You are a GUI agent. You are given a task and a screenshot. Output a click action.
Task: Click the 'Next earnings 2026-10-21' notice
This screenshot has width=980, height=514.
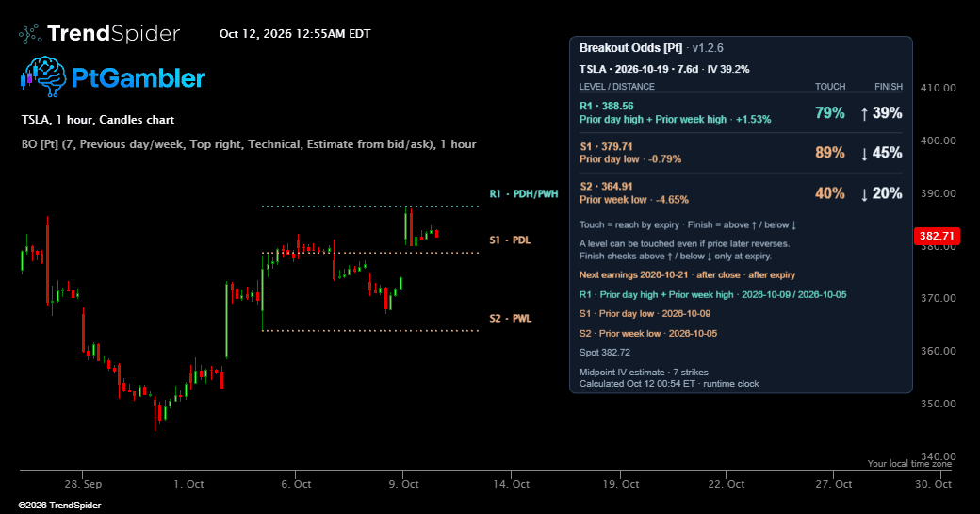click(x=687, y=275)
